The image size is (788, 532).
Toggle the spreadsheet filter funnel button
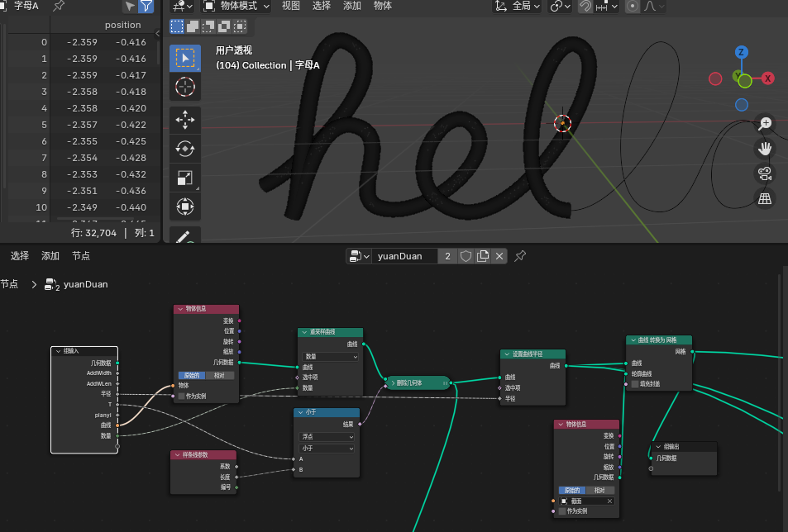(x=146, y=7)
